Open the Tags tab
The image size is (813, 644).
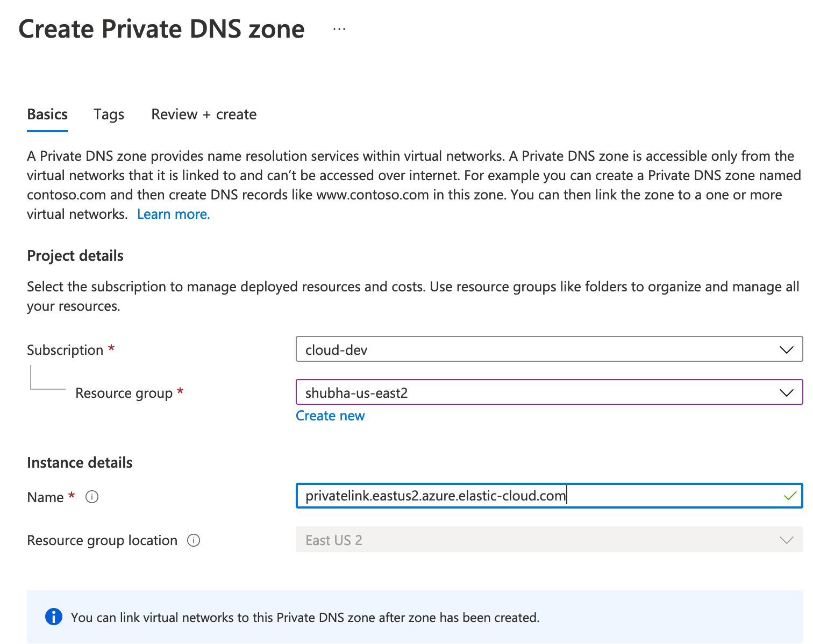pos(109,115)
